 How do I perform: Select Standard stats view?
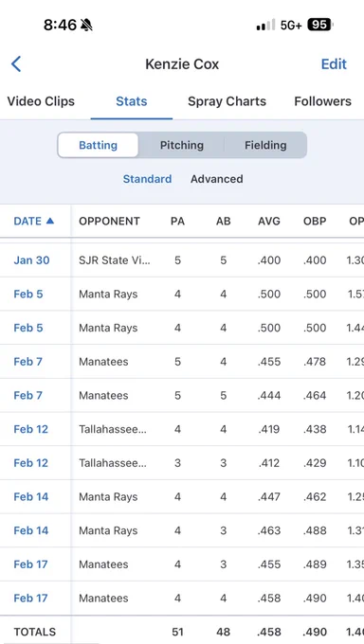[147, 179]
